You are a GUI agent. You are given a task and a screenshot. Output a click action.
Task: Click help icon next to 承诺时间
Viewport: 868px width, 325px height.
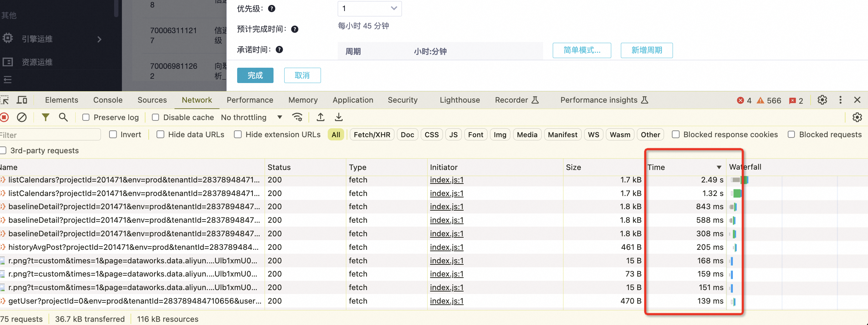click(280, 50)
